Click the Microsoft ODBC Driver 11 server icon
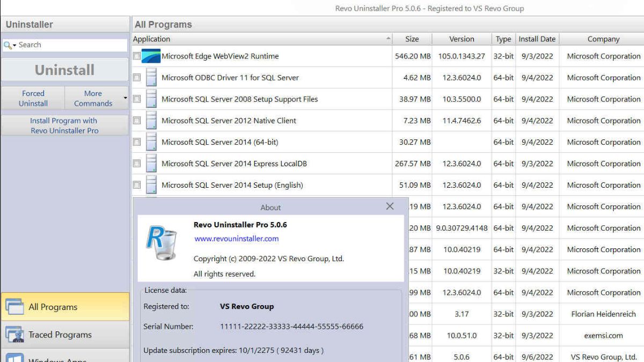This screenshot has height=362, width=644. tap(151, 77)
